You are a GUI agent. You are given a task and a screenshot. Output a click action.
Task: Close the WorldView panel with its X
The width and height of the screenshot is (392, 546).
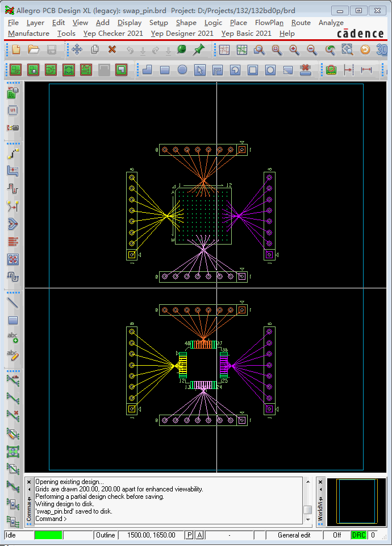320,482
